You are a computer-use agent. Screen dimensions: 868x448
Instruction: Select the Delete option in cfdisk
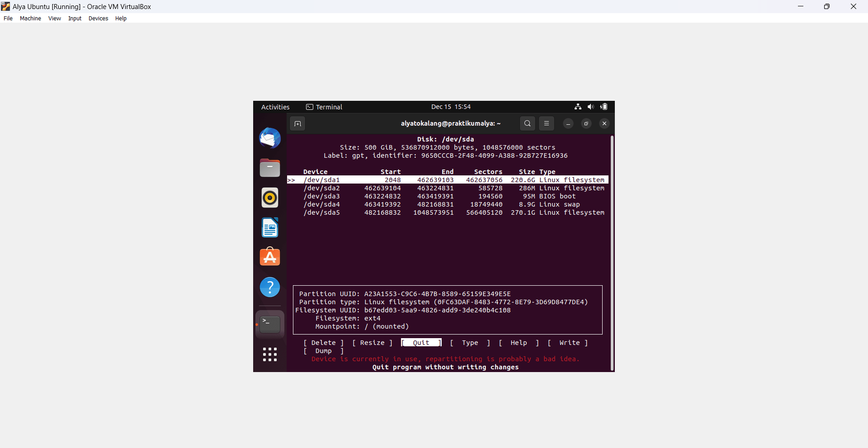click(x=324, y=343)
